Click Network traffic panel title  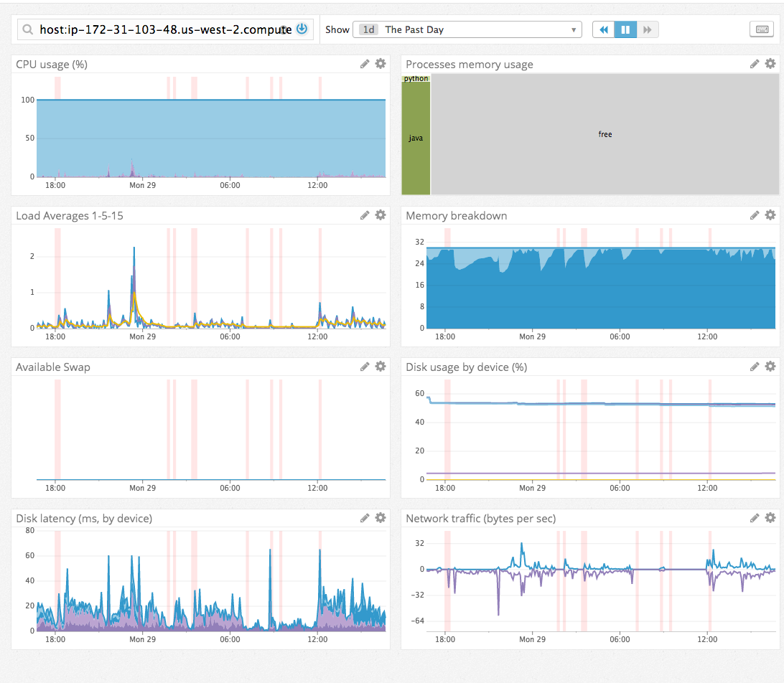coord(480,519)
